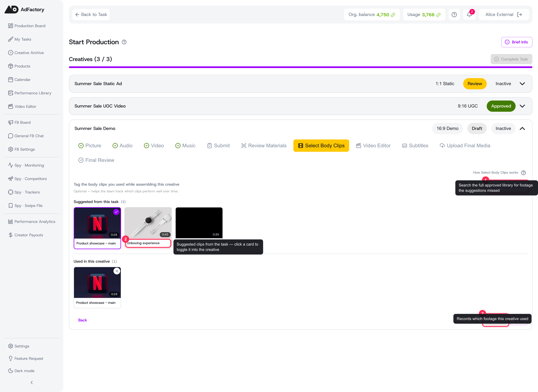Toggle Dark mode
Viewport: 538px width, 392px height.
[x=21, y=371]
